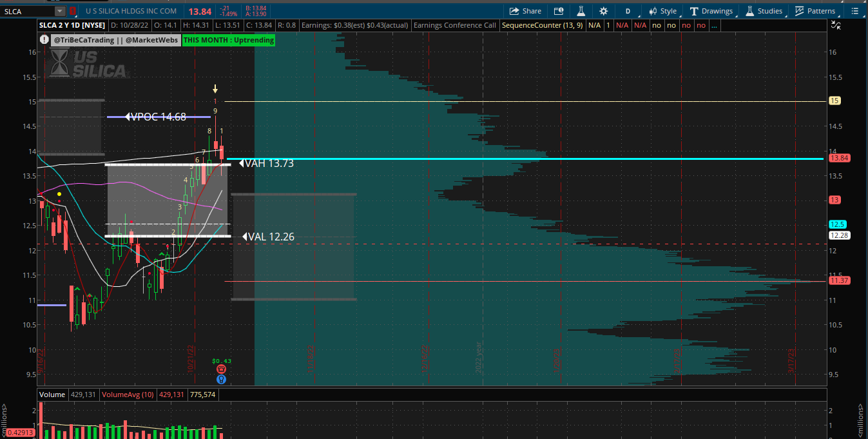Click the THIS MONTH : Uptrending label
This screenshot has width=868, height=439.
(x=229, y=40)
